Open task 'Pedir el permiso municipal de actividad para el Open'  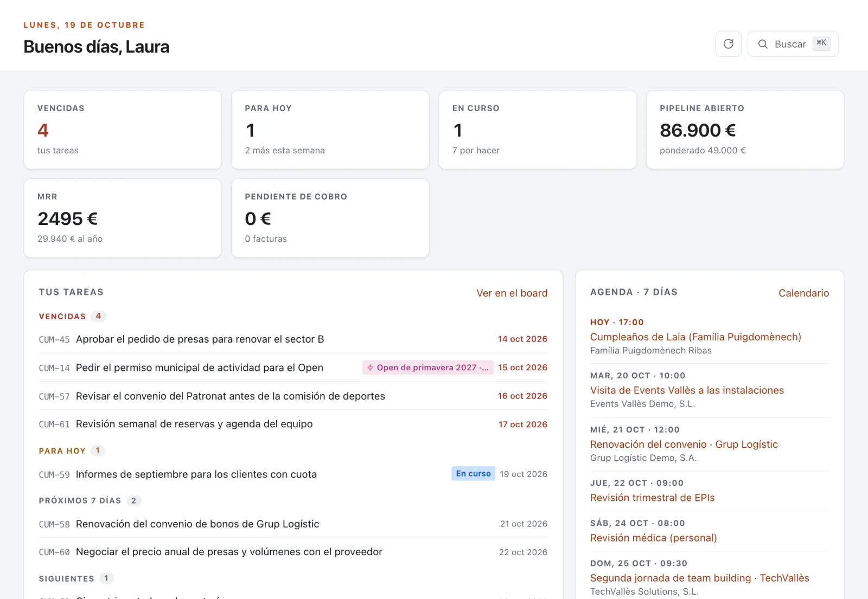[x=293, y=368]
